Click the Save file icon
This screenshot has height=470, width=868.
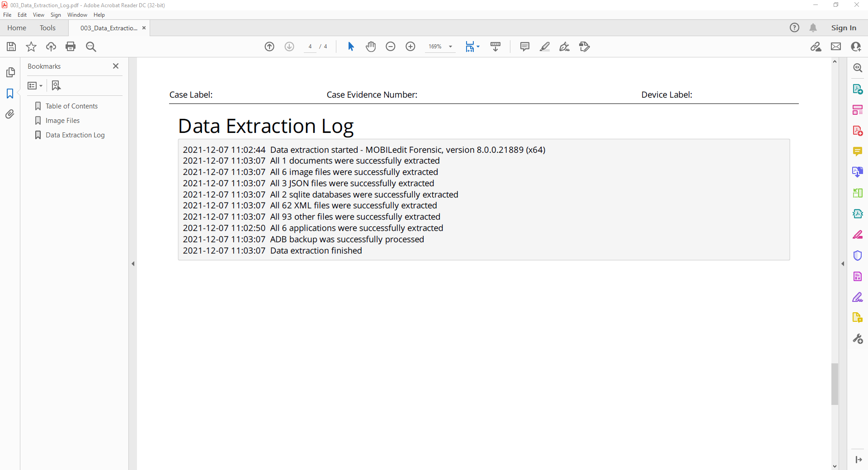[x=11, y=47]
